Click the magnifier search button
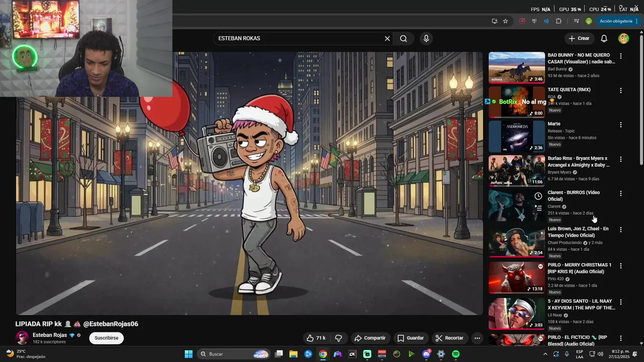 click(x=404, y=39)
